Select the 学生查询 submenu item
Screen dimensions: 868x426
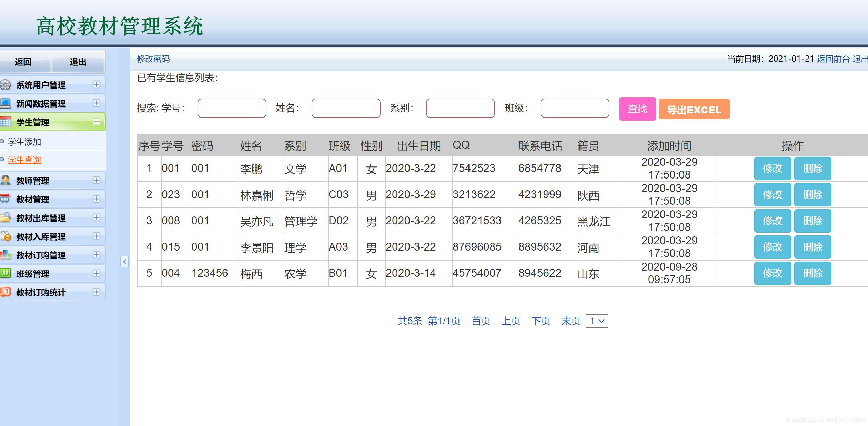tap(24, 160)
